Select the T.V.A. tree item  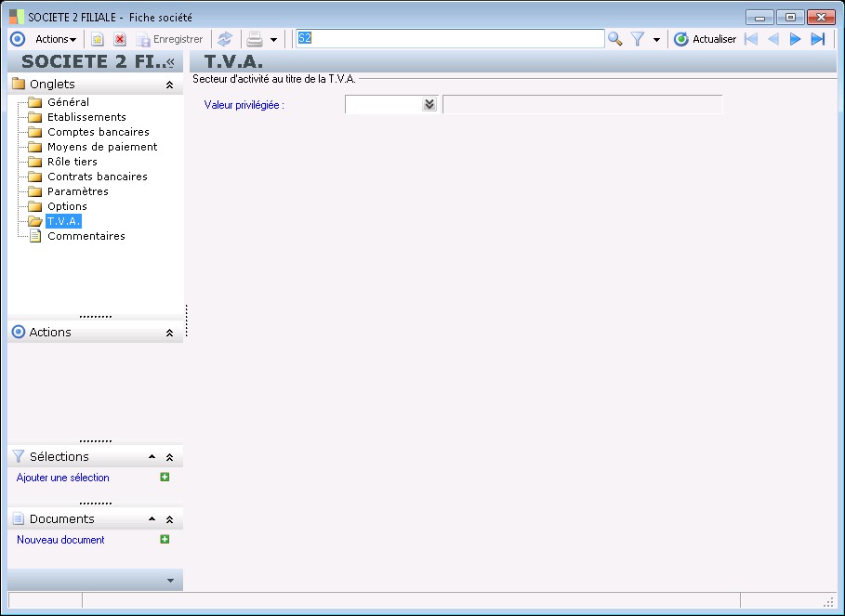click(63, 221)
